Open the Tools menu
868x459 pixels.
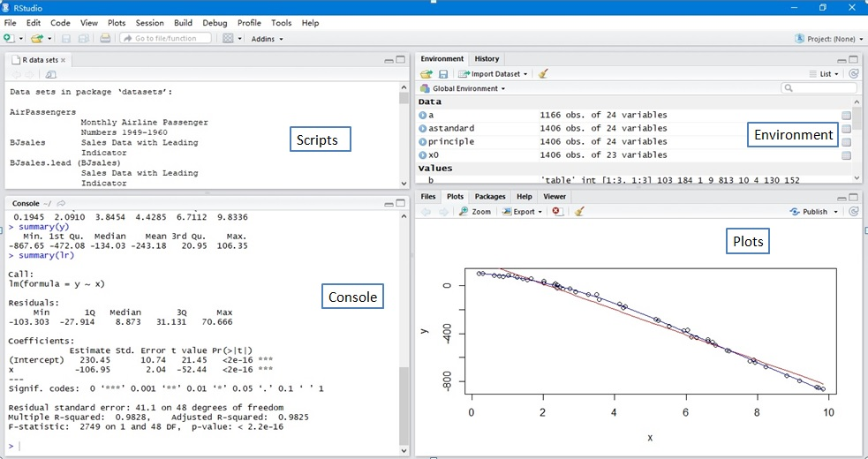click(281, 23)
